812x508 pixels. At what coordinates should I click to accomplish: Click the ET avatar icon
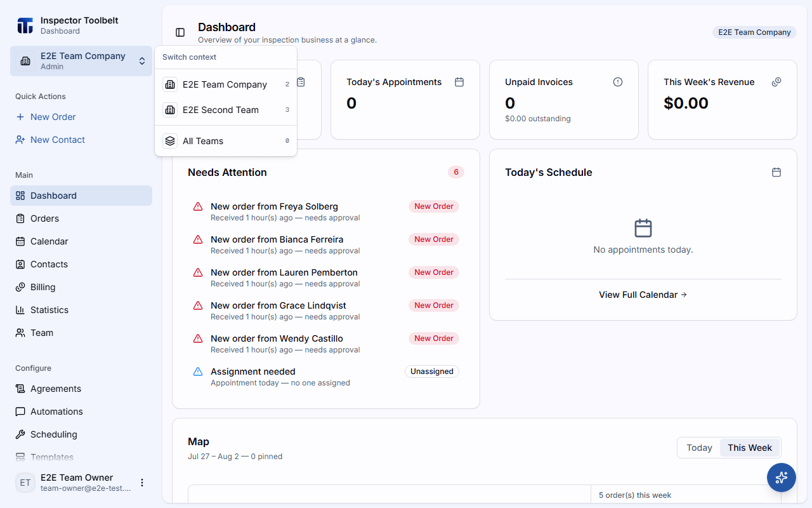point(25,483)
